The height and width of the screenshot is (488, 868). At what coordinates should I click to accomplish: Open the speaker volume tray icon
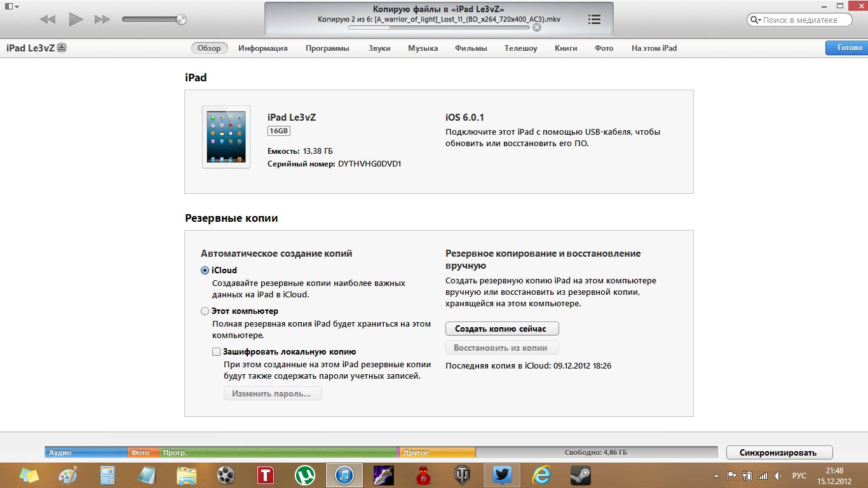click(x=778, y=475)
